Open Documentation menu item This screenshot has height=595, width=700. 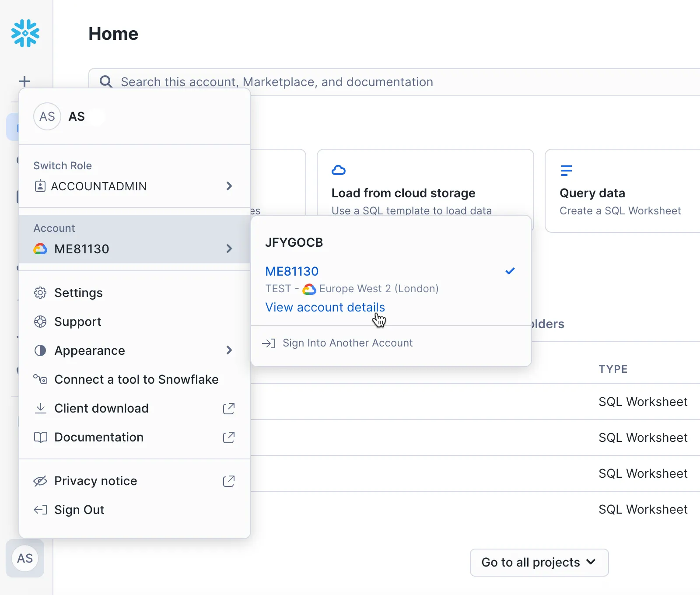[x=135, y=437]
